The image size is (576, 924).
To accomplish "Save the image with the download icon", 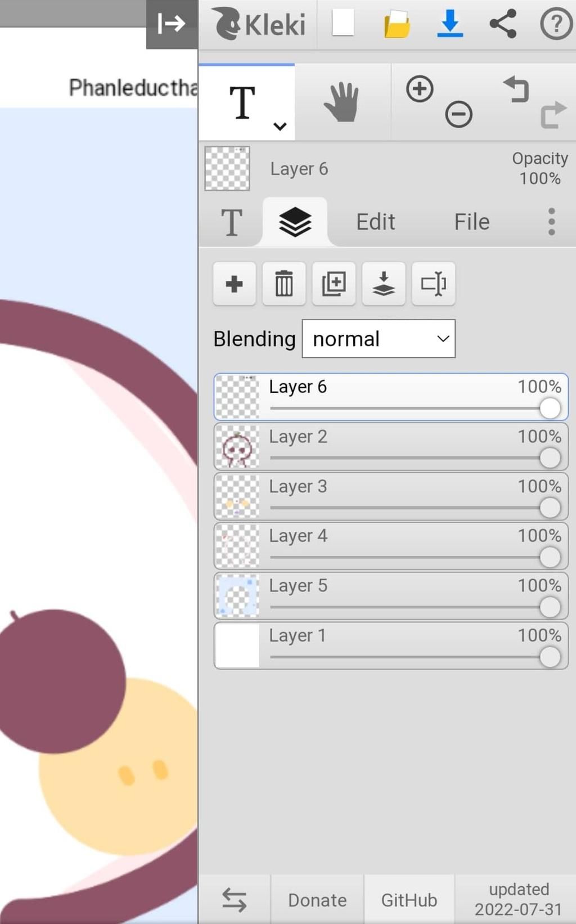I will click(x=450, y=24).
